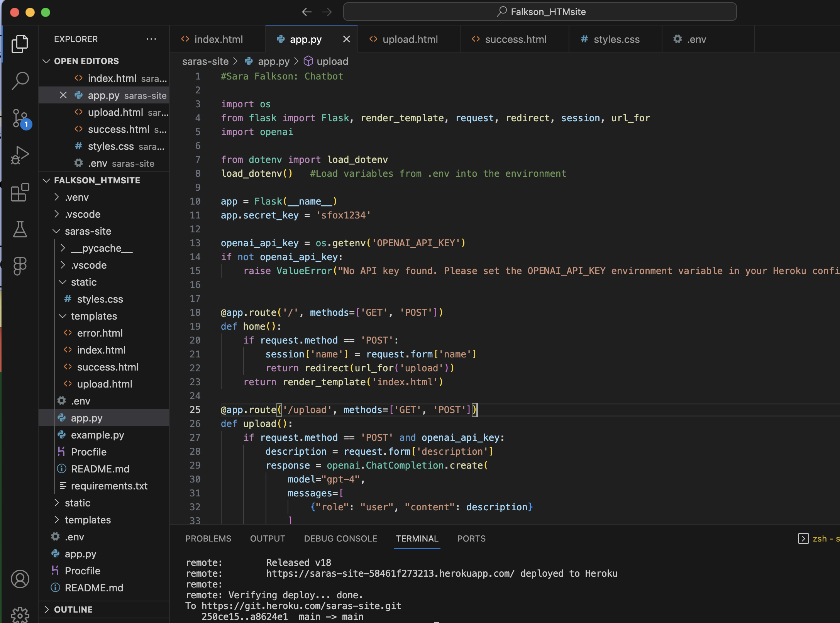The image size is (840, 623).
Task: Click the hash icon on styles.css tab
Action: point(584,39)
